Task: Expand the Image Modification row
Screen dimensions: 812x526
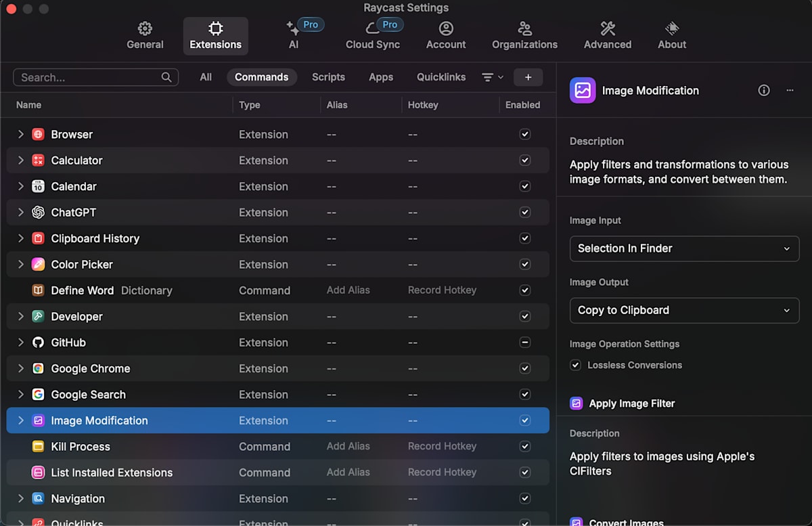Action: coord(20,420)
